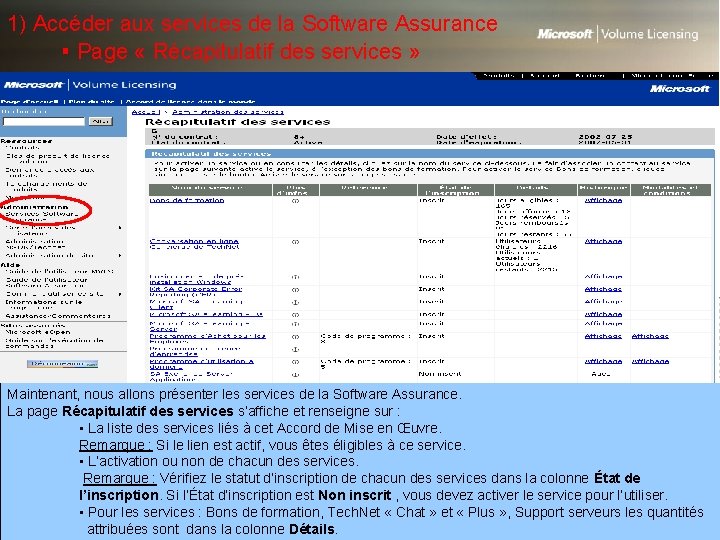Image resolution: width=720 pixels, height=540 pixels.
Task: Click the Microsoft logo at banner right
Action: tap(679, 89)
